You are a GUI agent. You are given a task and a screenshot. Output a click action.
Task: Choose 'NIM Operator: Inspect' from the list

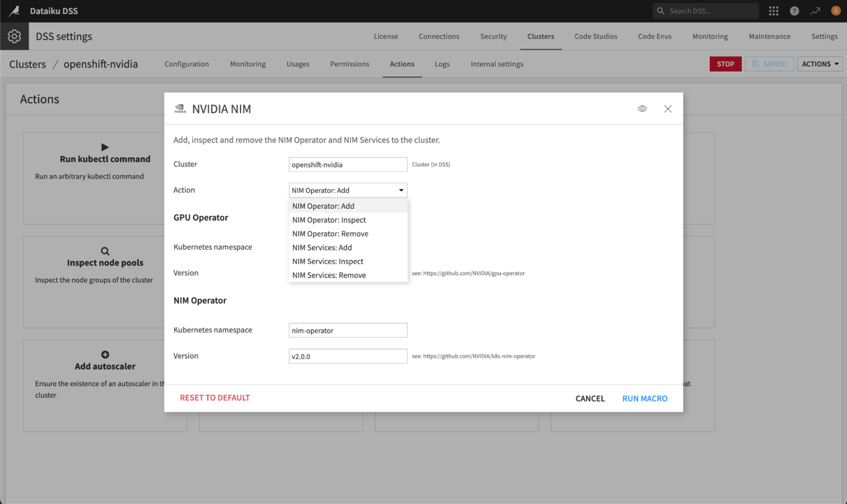click(x=329, y=220)
